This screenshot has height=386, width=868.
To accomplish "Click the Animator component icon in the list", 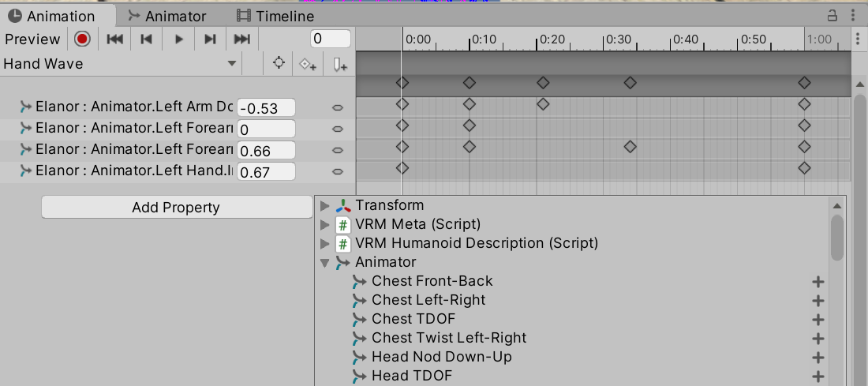I will 343,263.
